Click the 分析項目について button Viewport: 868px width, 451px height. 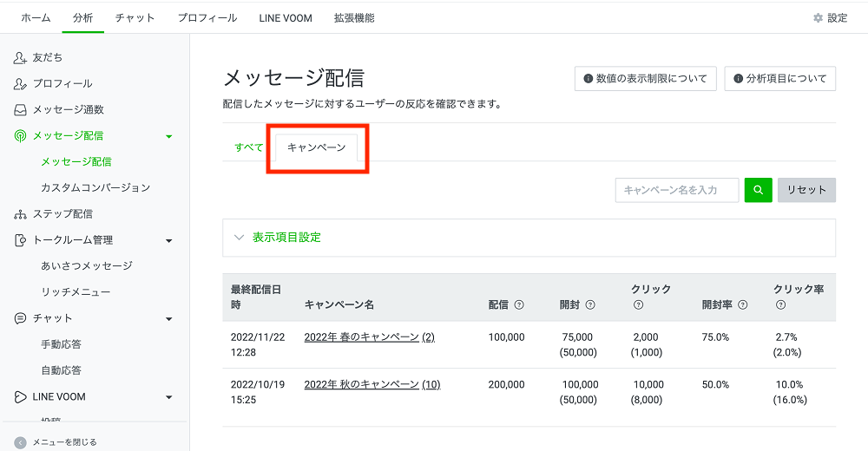[x=780, y=79]
